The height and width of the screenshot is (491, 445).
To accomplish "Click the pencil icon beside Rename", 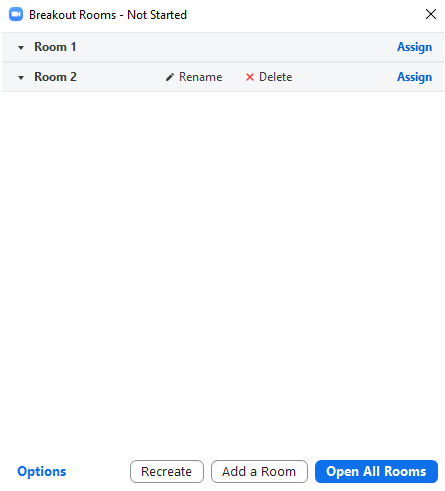I will (170, 77).
